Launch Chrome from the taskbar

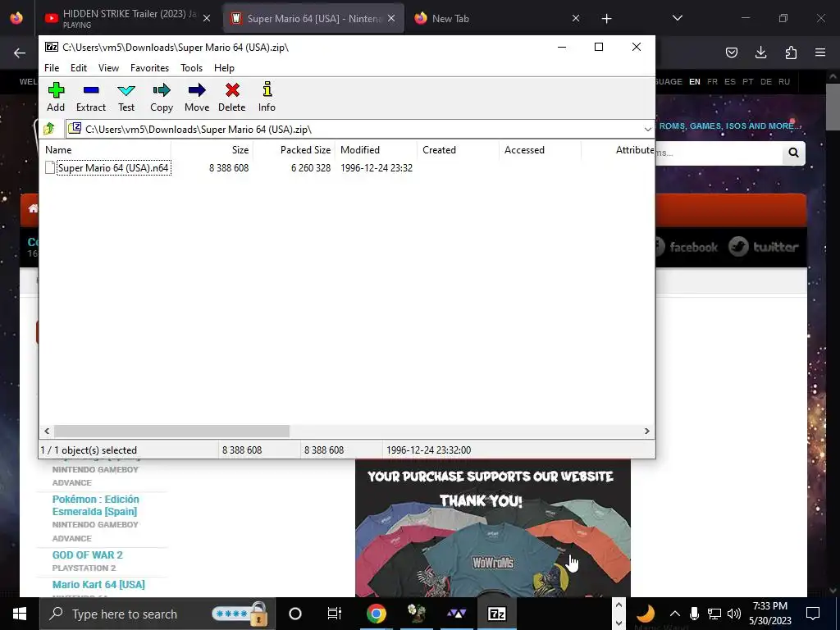pos(376,614)
